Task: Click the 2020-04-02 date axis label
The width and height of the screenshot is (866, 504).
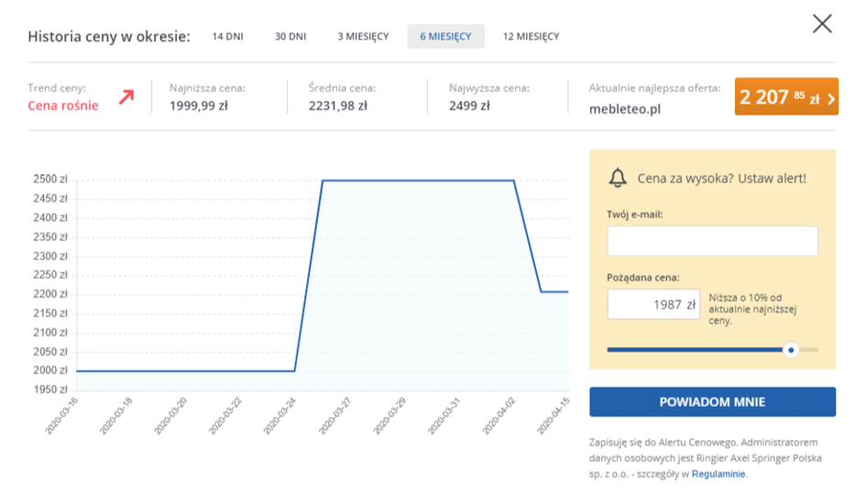Action: point(499,416)
